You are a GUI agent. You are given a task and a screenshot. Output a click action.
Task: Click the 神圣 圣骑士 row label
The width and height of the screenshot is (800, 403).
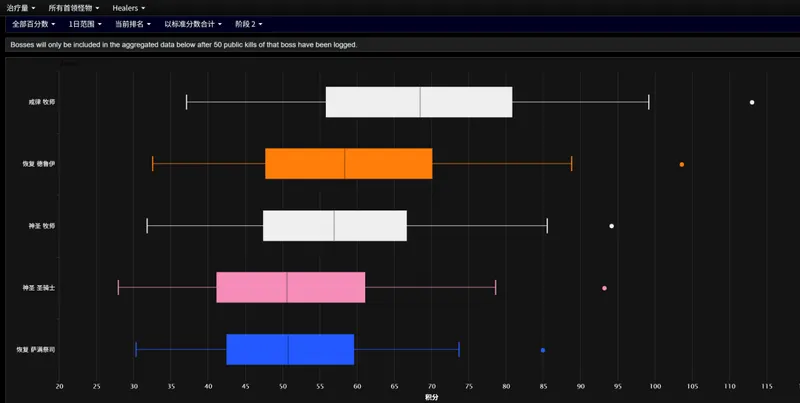point(39,288)
